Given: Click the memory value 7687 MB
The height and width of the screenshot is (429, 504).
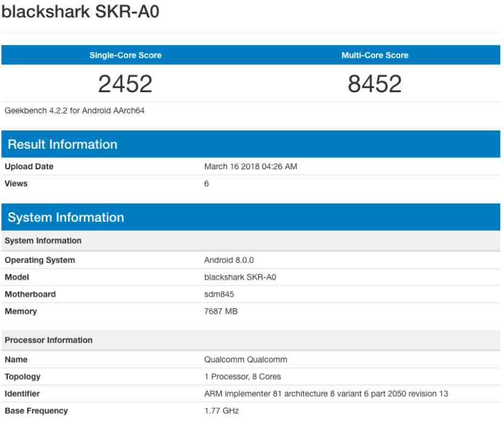Looking at the screenshot, I should [x=221, y=311].
